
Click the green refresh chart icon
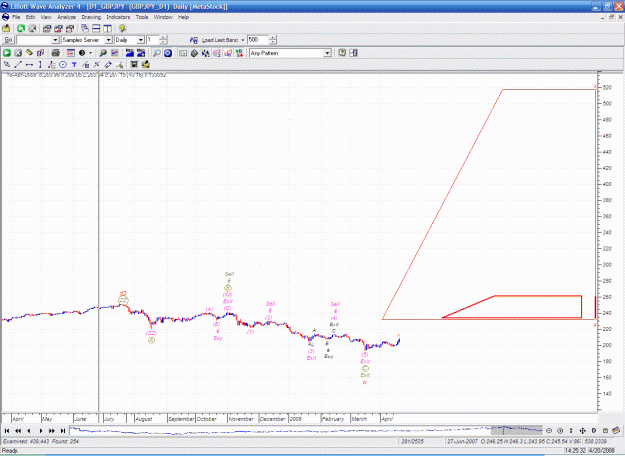21,28
